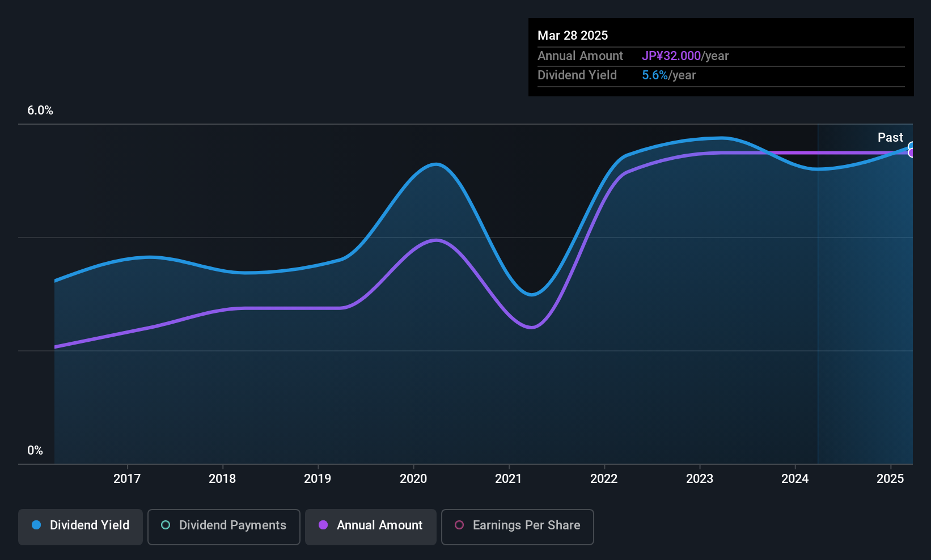Click the 2025 axis label

click(x=890, y=479)
